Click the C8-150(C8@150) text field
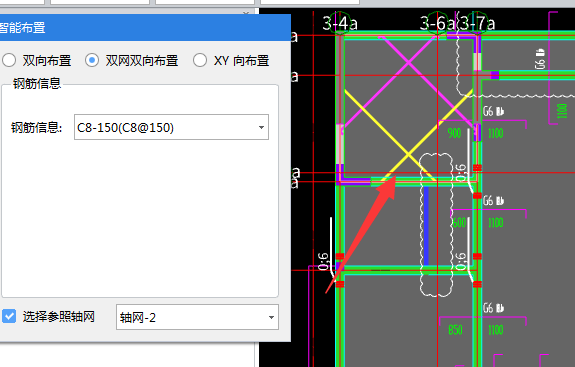Screen dimensions: 575x367 click(171, 127)
